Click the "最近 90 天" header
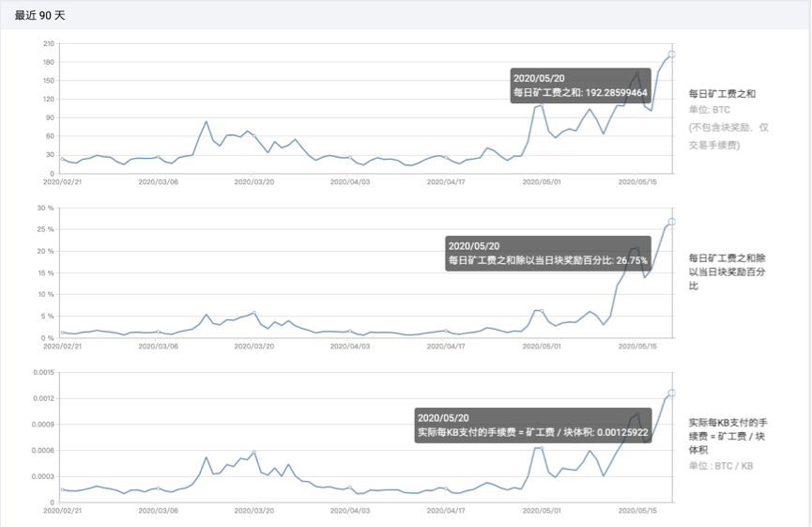812x527 pixels. [x=40, y=16]
